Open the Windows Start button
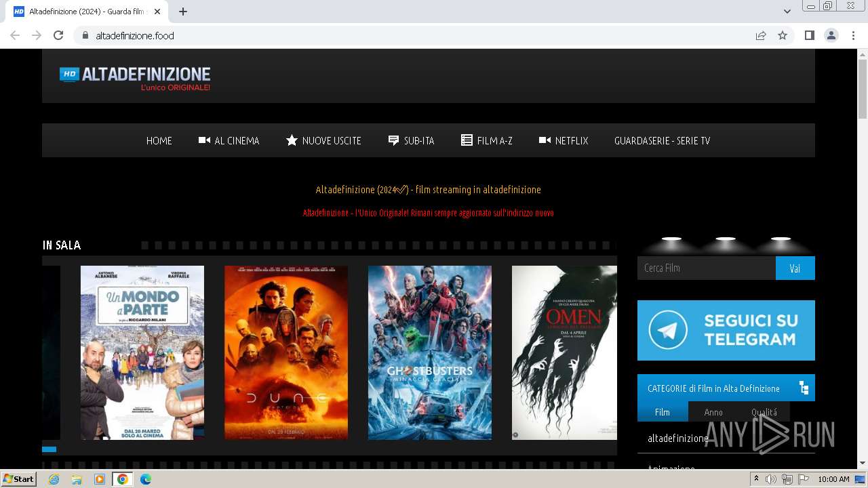The width and height of the screenshot is (868, 488). 19,479
